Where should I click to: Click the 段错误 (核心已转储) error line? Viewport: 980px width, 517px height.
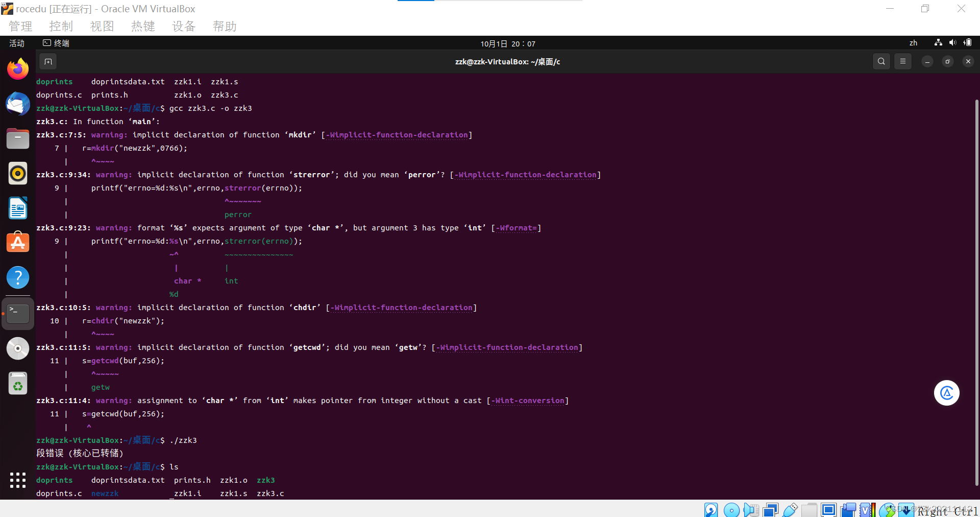(80, 453)
